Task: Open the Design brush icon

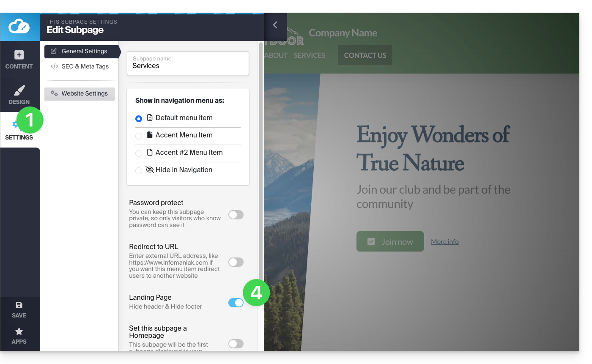Action: pyautogui.click(x=19, y=90)
